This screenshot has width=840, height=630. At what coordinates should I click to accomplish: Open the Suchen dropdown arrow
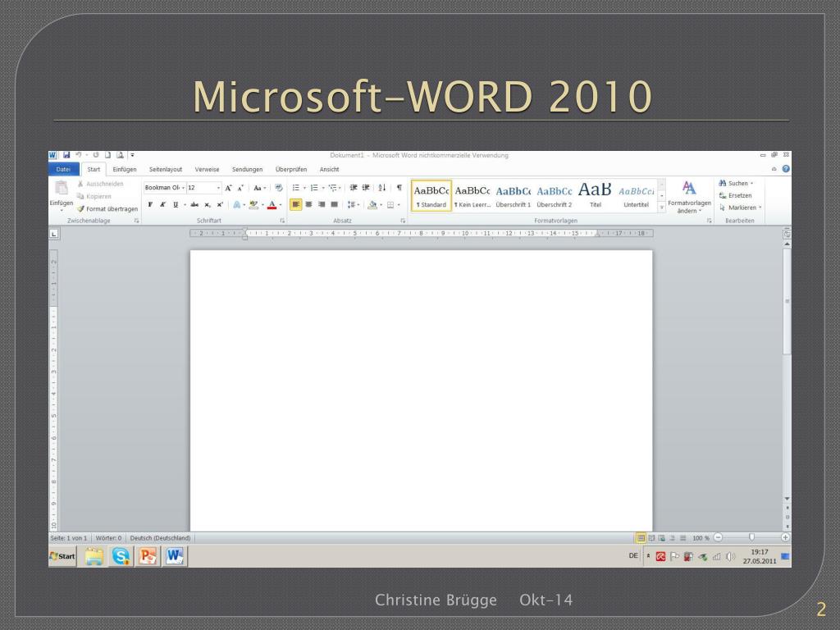751,183
